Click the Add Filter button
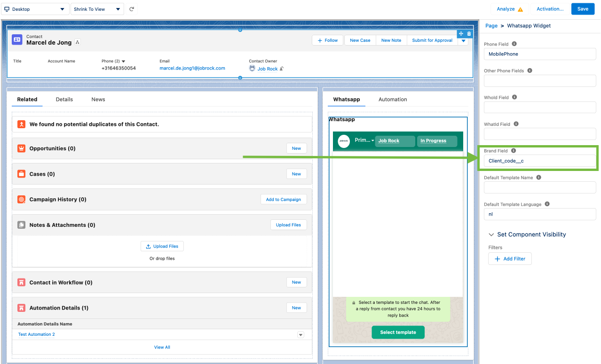The width and height of the screenshot is (601, 364). click(x=510, y=259)
